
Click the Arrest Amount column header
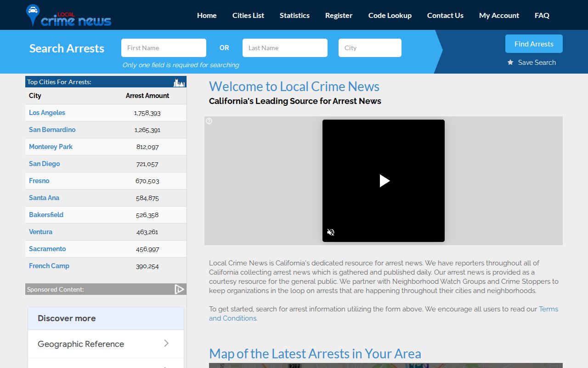click(147, 96)
